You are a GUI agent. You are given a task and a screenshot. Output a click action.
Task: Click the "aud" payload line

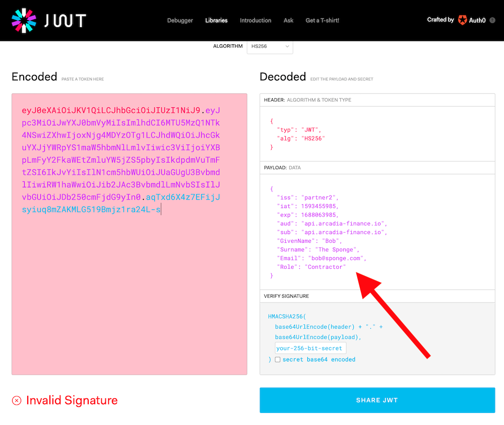coord(332,224)
